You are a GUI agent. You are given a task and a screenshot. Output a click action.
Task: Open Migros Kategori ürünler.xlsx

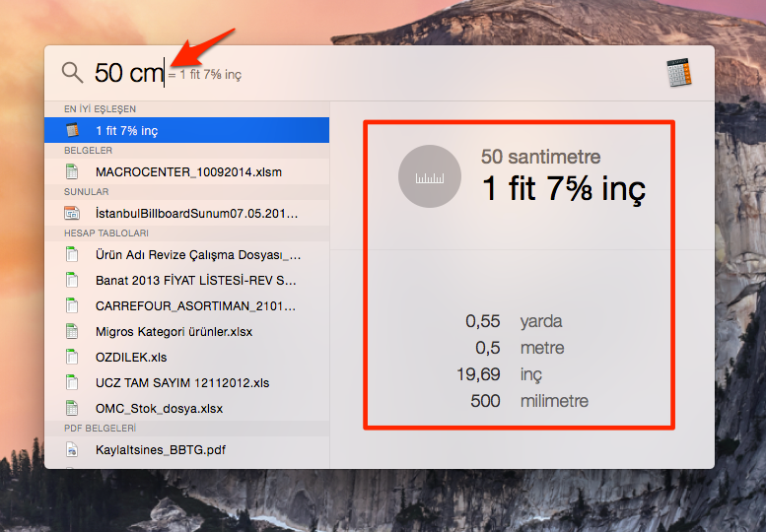[x=174, y=331]
